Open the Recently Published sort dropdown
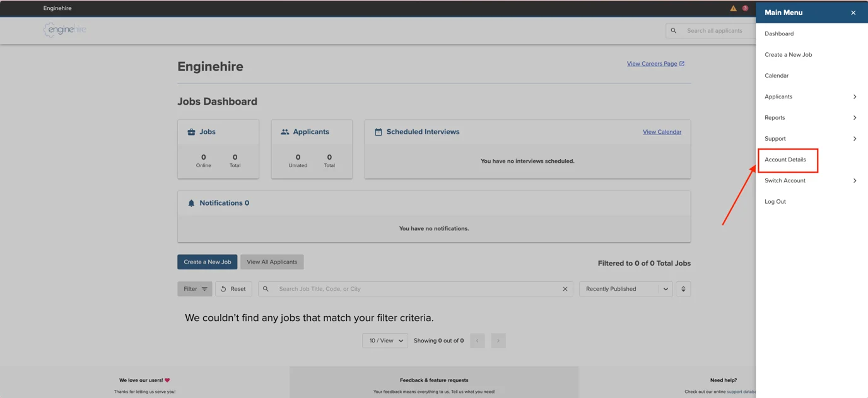The height and width of the screenshot is (398, 868). [625, 289]
